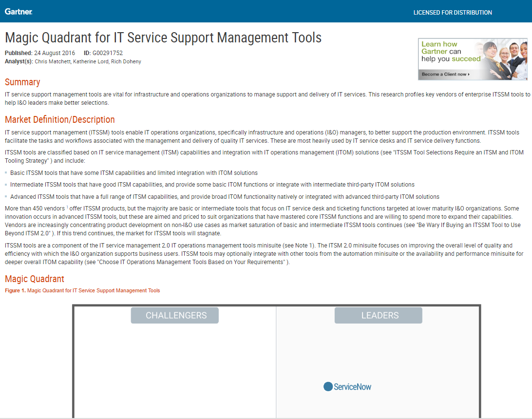Click the LEADERS quadrant label
The image size is (532, 419).
[379, 315]
